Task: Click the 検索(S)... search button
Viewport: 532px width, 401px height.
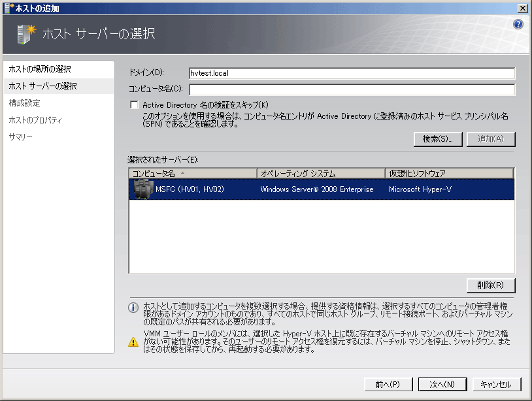Action: pos(438,139)
